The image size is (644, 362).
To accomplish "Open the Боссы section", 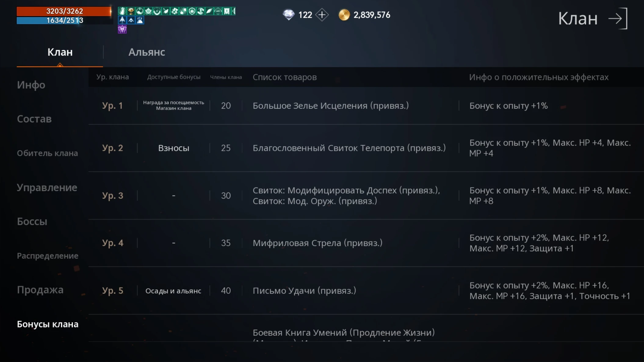I will (32, 222).
